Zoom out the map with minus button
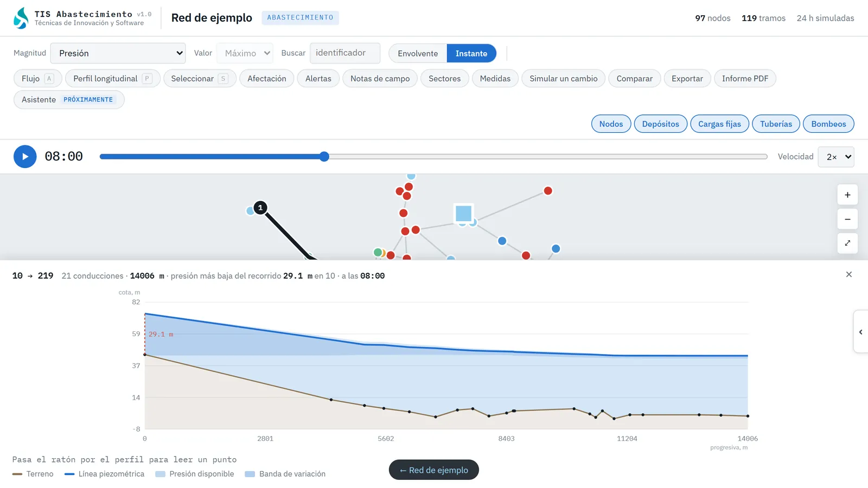Screen dimensions: 868x488 click(847, 219)
